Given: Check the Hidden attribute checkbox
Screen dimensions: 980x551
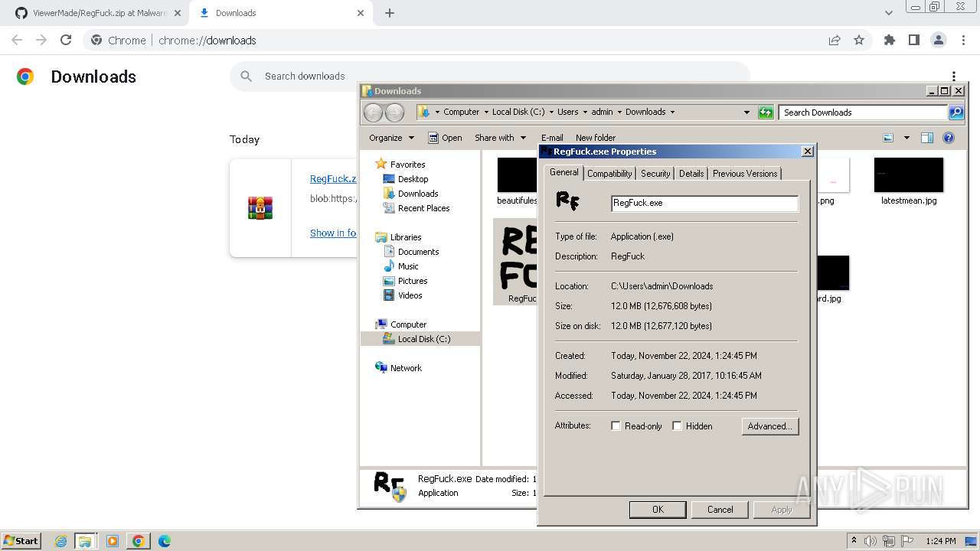Looking at the screenshot, I should 677,426.
